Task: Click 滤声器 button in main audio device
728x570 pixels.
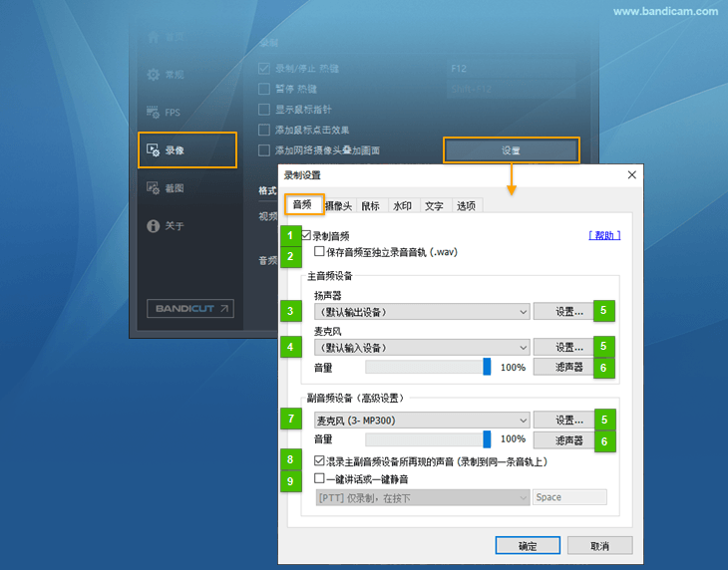Action: point(563,367)
